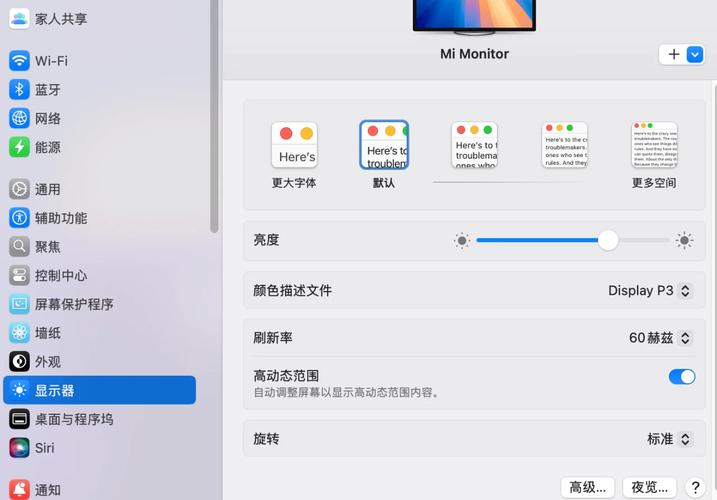Select the 墙纸 wallpaper icon
717x500 pixels.
click(x=19, y=333)
